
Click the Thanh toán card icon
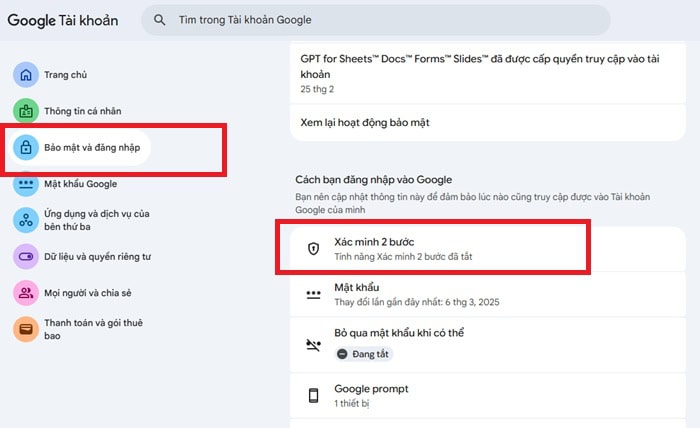[25, 329]
